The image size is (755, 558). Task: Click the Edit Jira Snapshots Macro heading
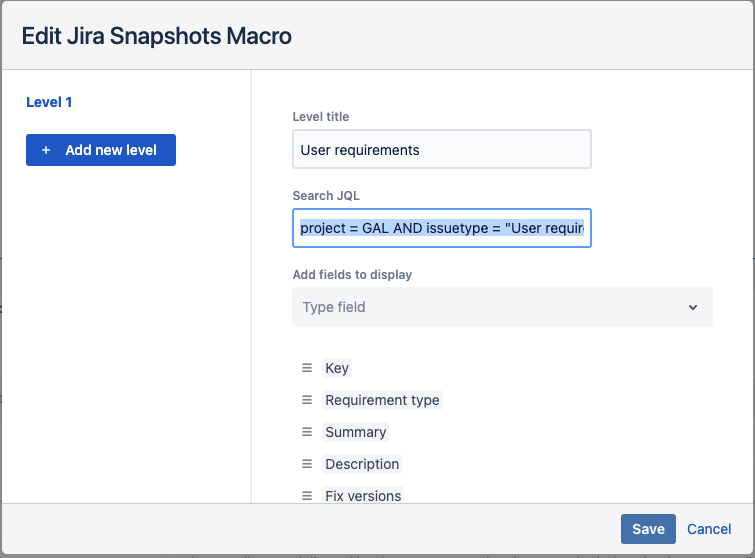coord(156,36)
